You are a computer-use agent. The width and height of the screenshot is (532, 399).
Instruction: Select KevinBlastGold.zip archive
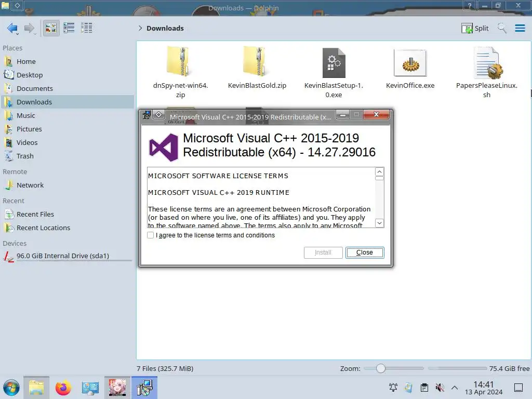(x=257, y=69)
